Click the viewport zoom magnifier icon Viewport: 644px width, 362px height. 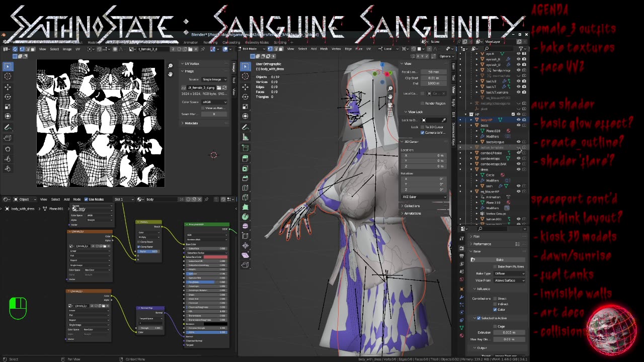tap(390, 88)
